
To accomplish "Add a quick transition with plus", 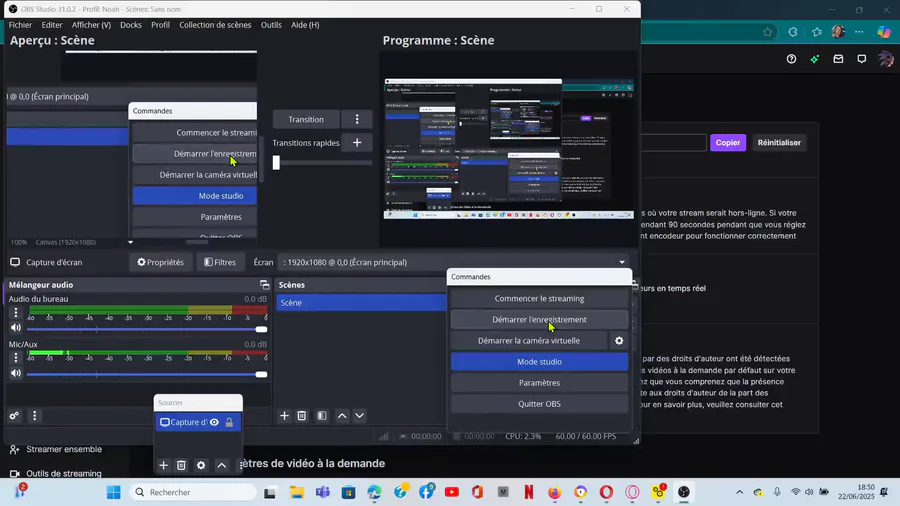I will pyautogui.click(x=357, y=143).
